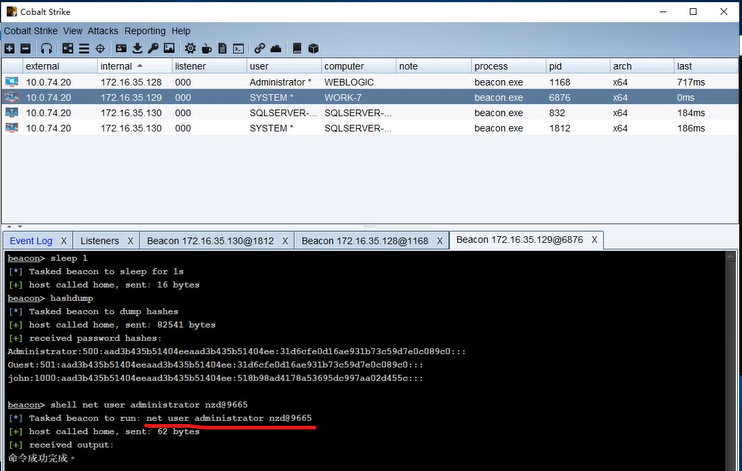This screenshot has width=742, height=471.
Task: Click the Guest:501 hash line in console
Action: click(215, 365)
